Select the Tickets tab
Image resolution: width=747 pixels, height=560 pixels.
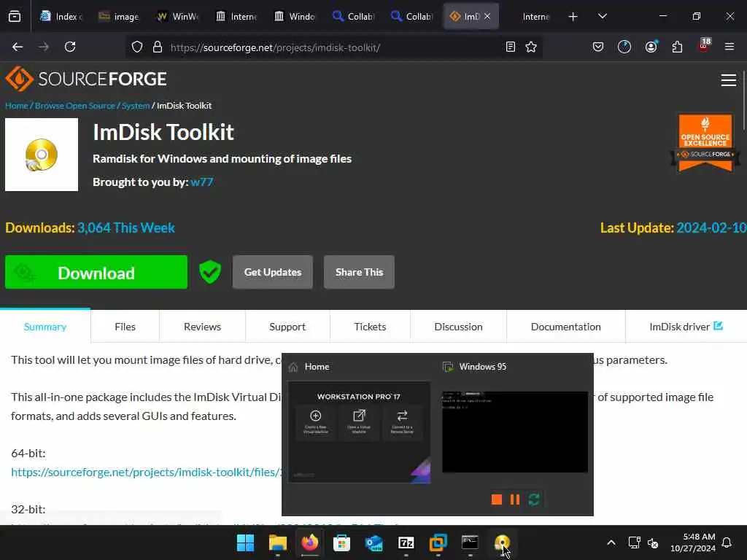(x=370, y=327)
